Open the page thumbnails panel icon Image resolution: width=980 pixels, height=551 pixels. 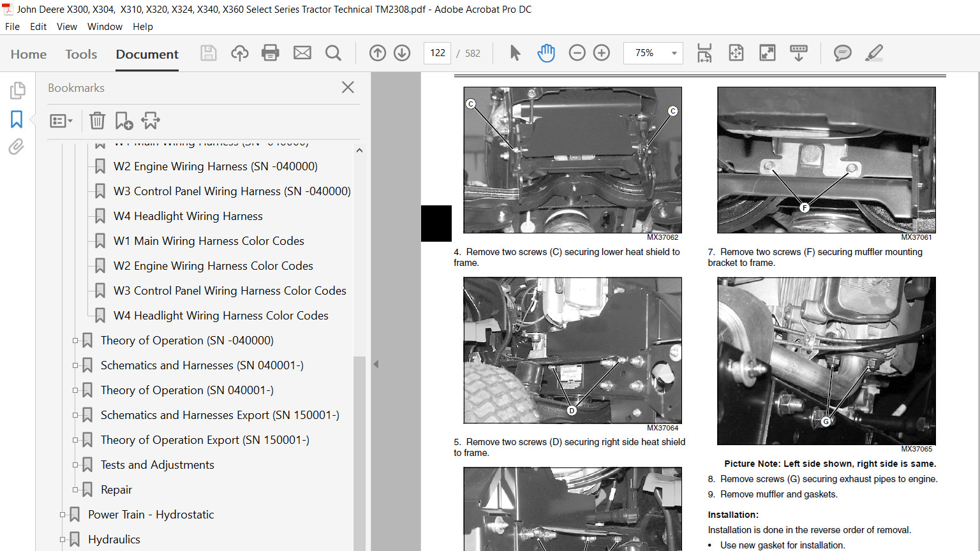coord(17,91)
